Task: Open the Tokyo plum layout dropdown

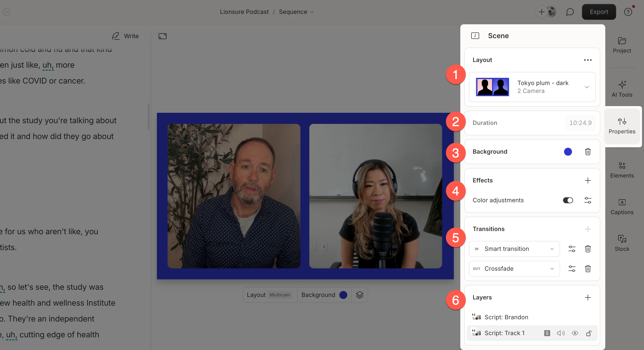Action: coord(587,87)
